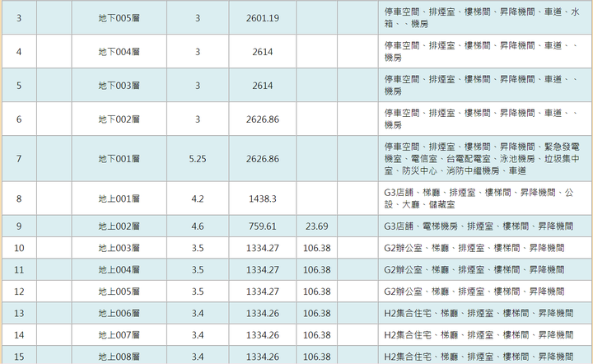Click the 106.38 value in row 14

click(x=316, y=335)
